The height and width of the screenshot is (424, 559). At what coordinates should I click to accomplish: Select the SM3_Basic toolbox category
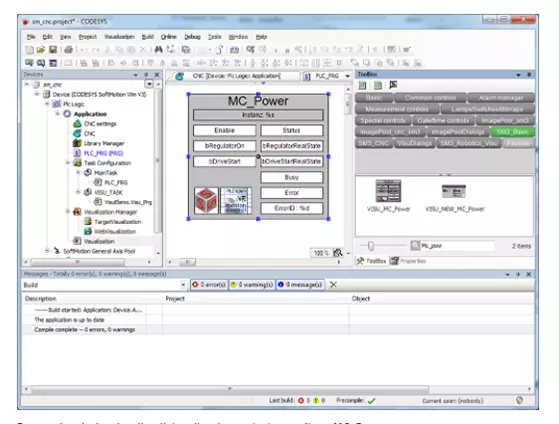tap(512, 132)
